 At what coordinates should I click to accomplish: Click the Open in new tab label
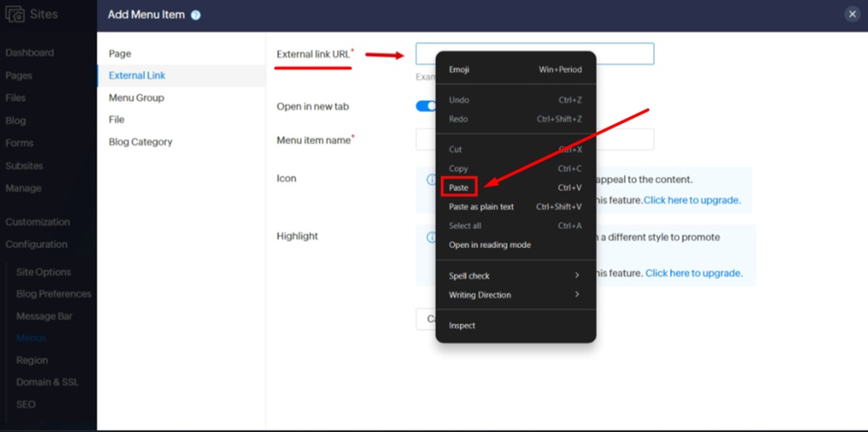coord(312,107)
